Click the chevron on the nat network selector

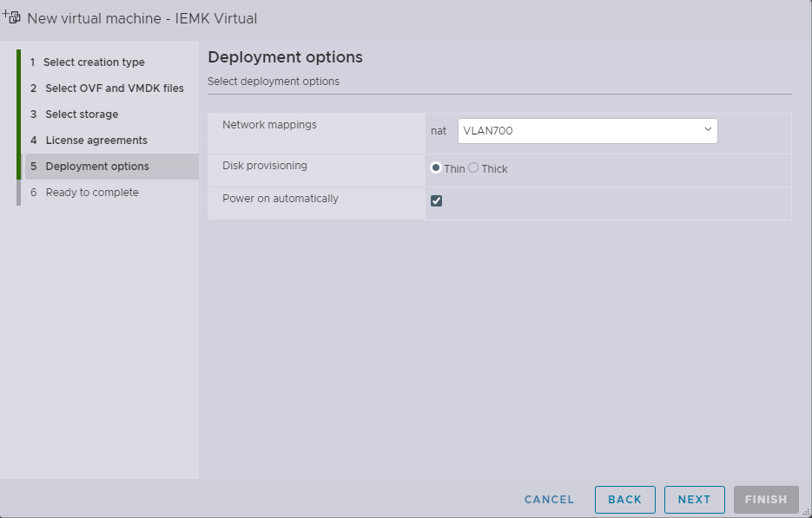click(707, 130)
